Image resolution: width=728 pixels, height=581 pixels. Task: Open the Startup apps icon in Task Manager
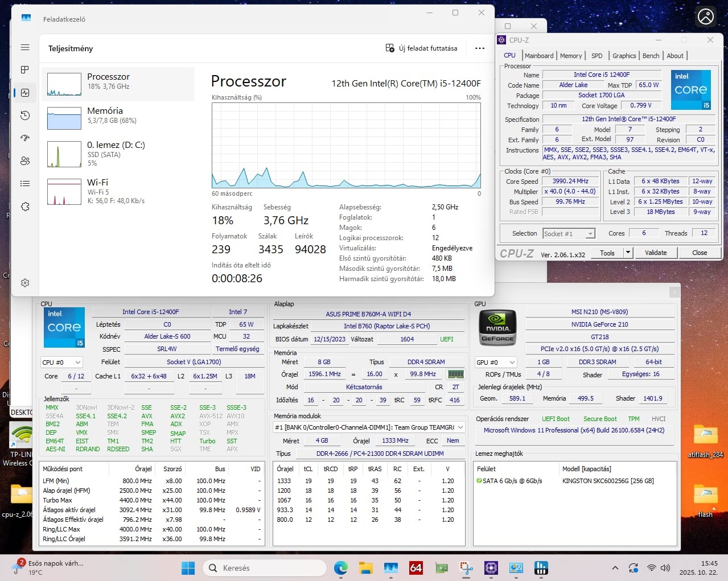(x=25, y=138)
